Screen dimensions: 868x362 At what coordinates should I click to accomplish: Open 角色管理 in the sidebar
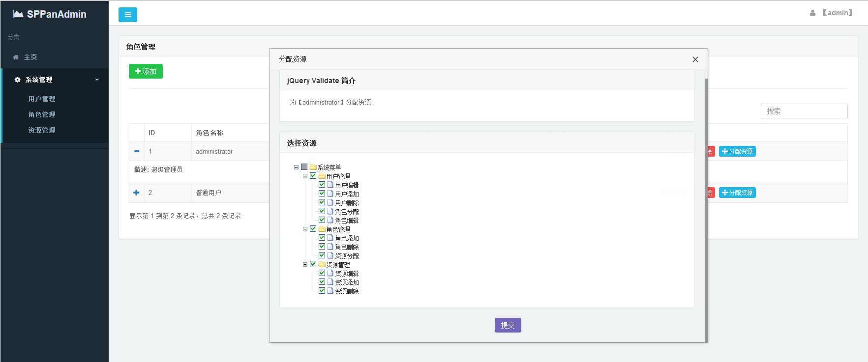coord(42,114)
